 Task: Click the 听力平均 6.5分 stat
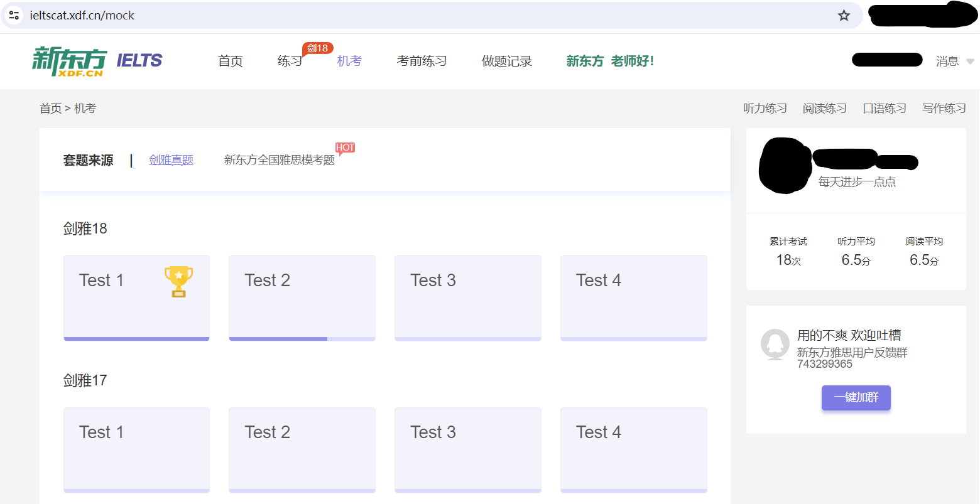[x=856, y=252]
